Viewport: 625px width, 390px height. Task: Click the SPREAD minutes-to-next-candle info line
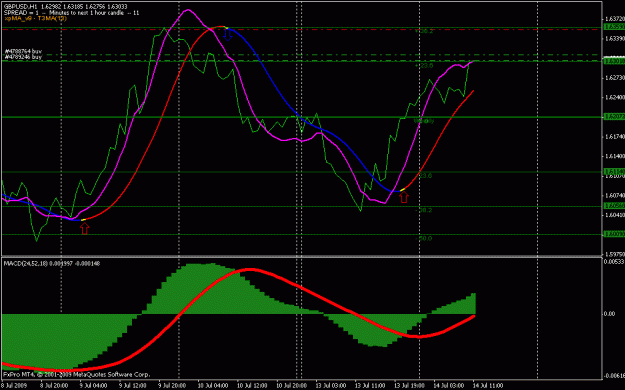coord(71,13)
